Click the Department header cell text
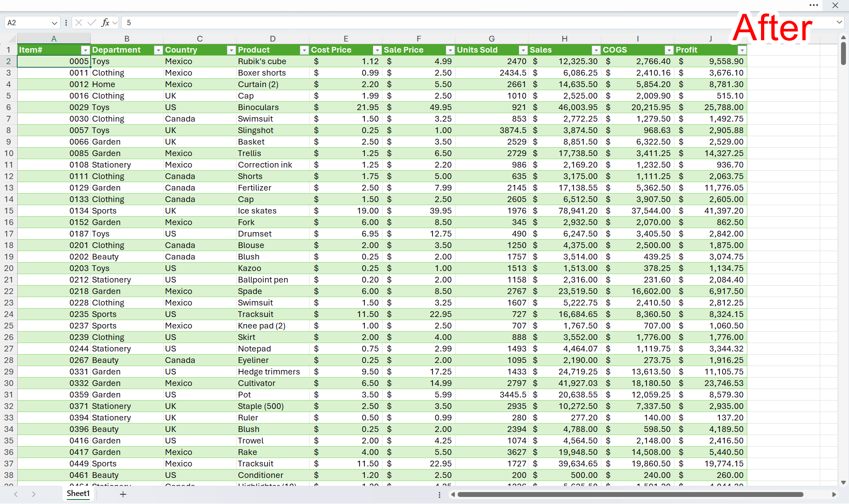The width and height of the screenshot is (849, 504). click(116, 50)
